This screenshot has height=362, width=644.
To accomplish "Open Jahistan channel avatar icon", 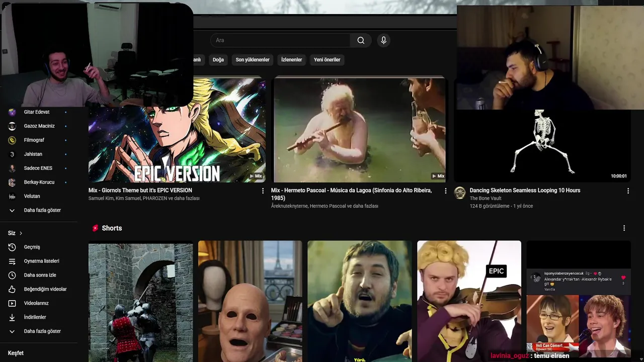I will click(12, 154).
